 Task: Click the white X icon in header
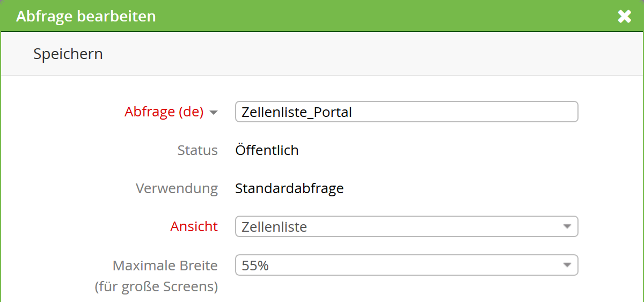pos(624,17)
